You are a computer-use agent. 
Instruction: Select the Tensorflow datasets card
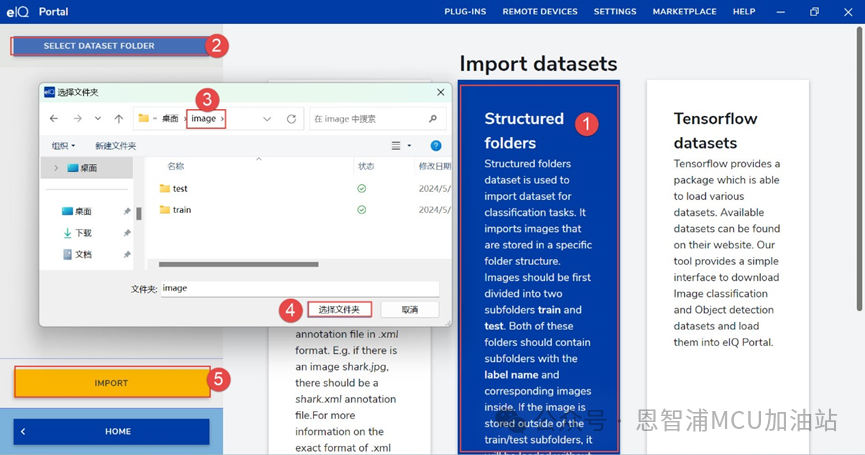728,267
